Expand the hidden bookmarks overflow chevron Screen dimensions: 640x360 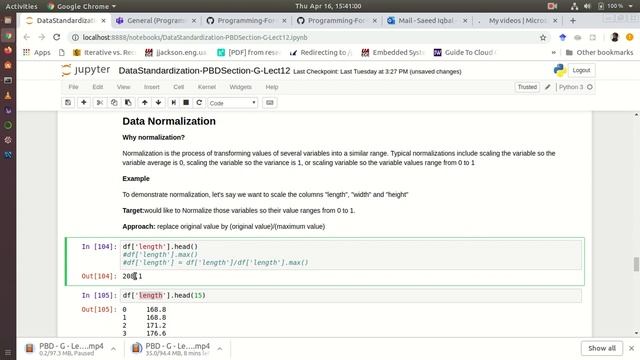point(553,52)
